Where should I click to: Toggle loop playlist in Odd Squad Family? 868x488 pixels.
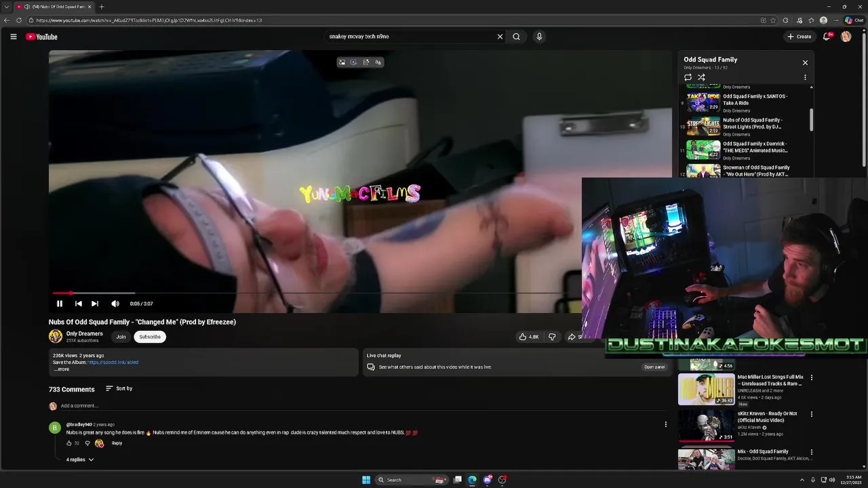(x=688, y=77)
